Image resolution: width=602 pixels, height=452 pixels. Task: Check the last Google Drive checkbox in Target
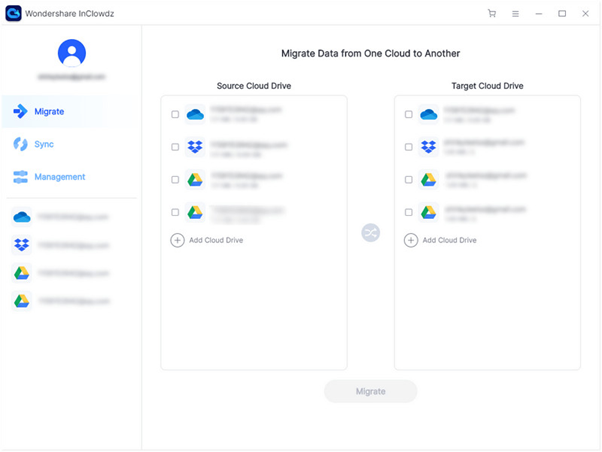pyautogui.click(x=408, y=212)
